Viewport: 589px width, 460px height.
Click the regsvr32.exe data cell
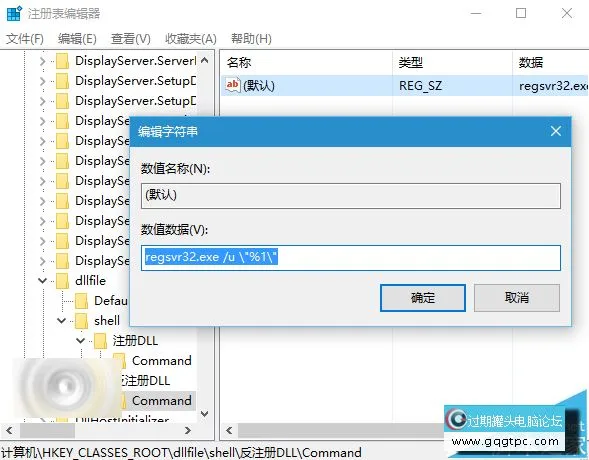pos(553,86)
